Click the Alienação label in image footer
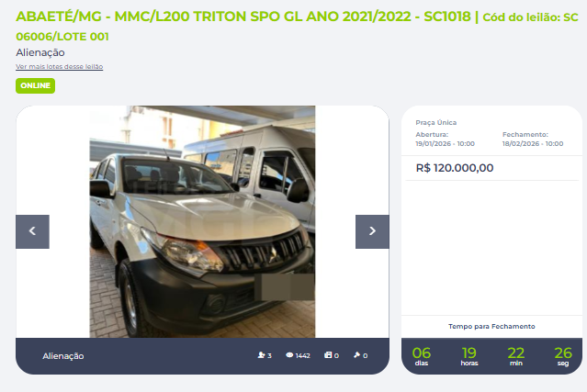Viewport: 587px width, 392px height. click(62, 355)
